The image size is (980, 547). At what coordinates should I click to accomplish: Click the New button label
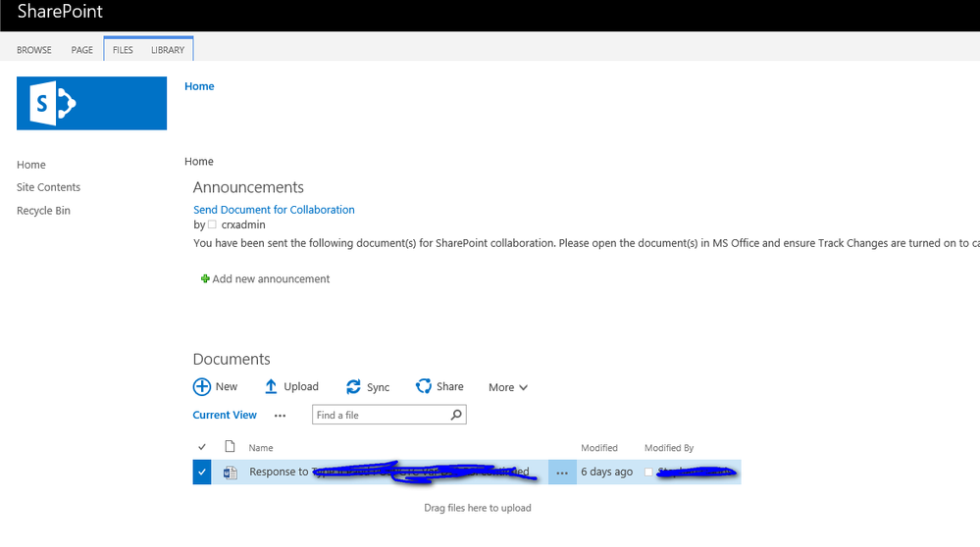[227, 386]
